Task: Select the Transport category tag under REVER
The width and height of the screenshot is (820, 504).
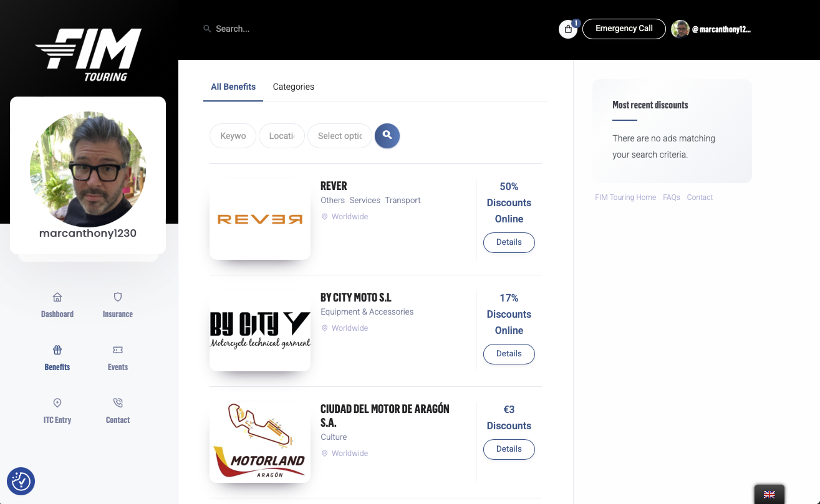Action: 403,201
